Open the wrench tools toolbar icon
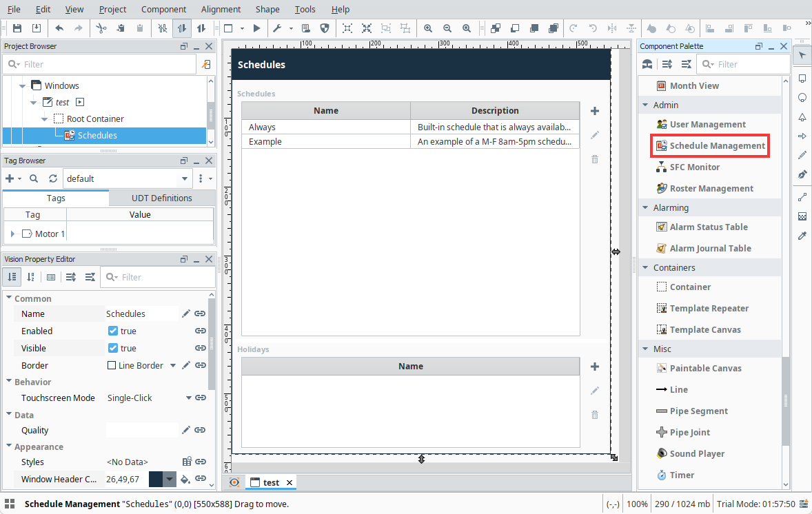Image resolution: width=812 pixels, height=514 pixels. click(277, 28)
